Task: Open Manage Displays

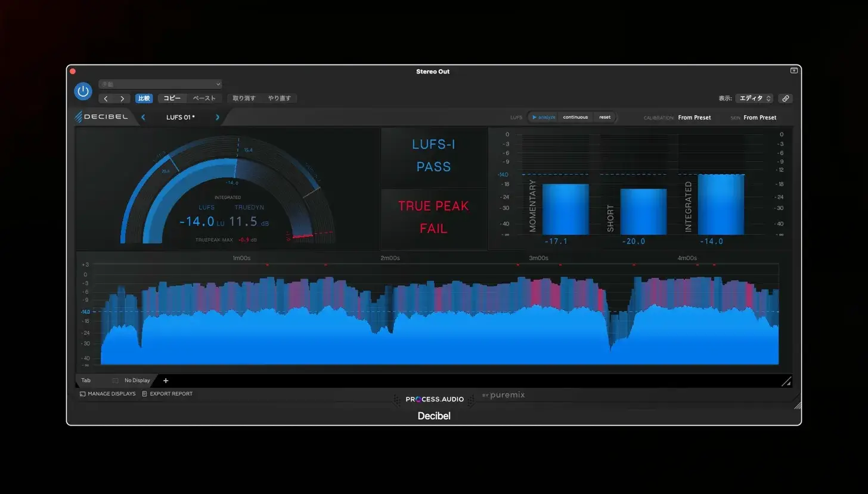Action: [x=108, y=394]
